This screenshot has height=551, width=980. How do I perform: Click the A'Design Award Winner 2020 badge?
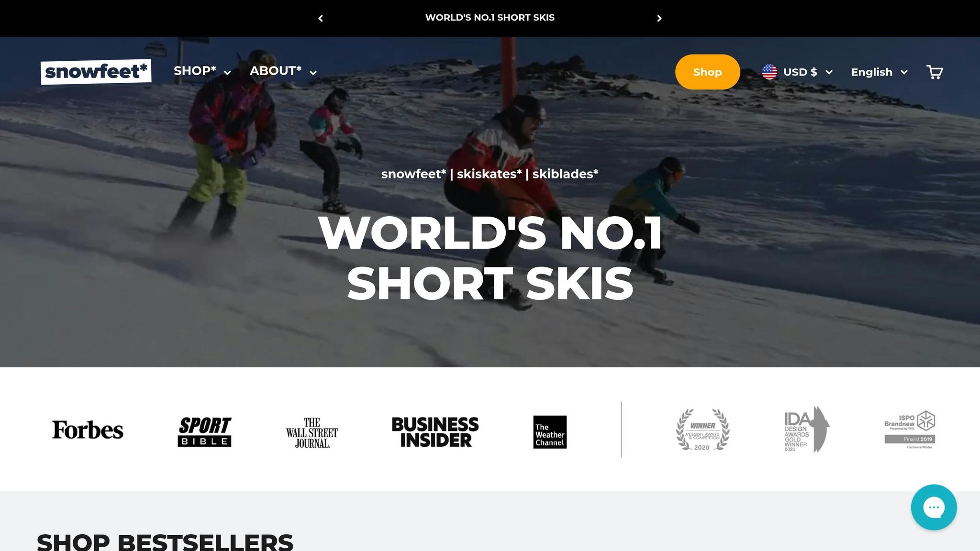coord(702,430)
